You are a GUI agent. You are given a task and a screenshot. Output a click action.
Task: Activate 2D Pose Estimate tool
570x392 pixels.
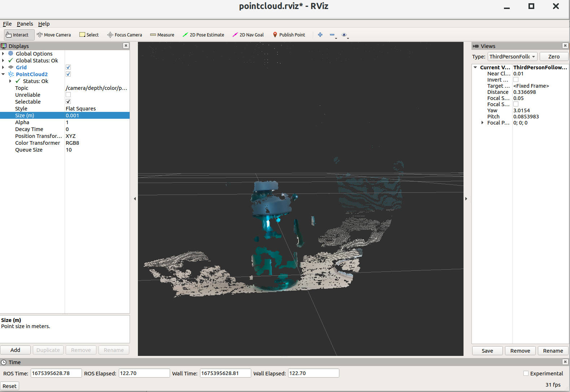203,35
